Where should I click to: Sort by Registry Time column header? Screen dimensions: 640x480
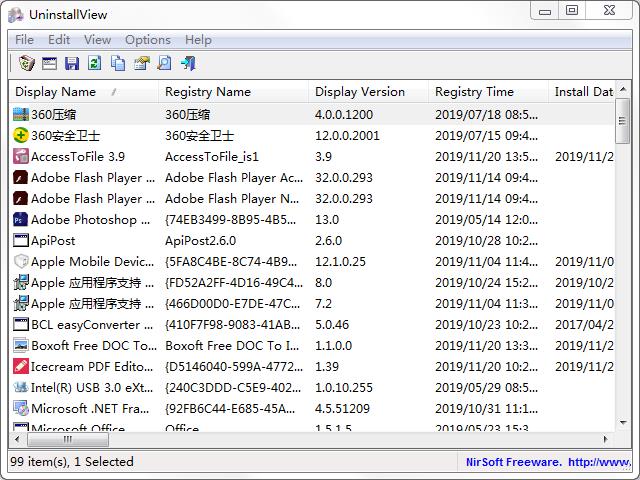tap(474, 92)
